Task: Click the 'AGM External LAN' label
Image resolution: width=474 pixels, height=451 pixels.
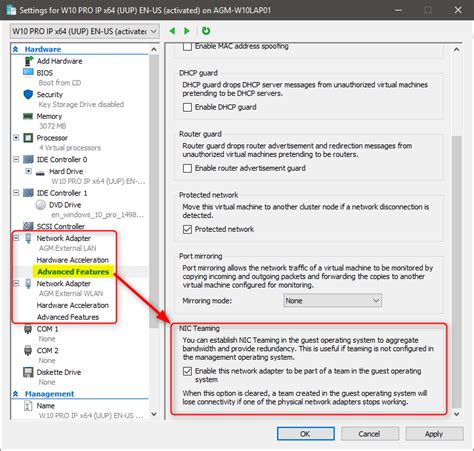Action: point(68,248)
